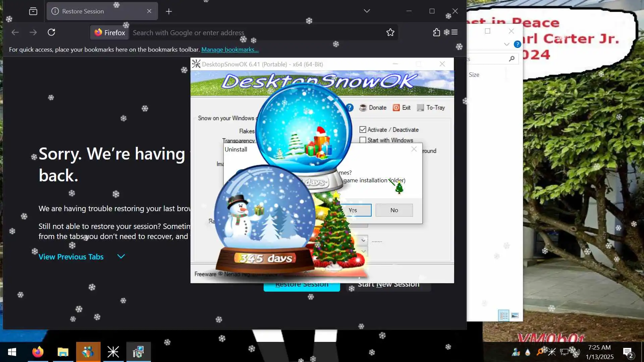This screenshot has height=362, width=644.
Task: Open the blue help question mark in DesktopSnowOK
Action: coord(350,108)
